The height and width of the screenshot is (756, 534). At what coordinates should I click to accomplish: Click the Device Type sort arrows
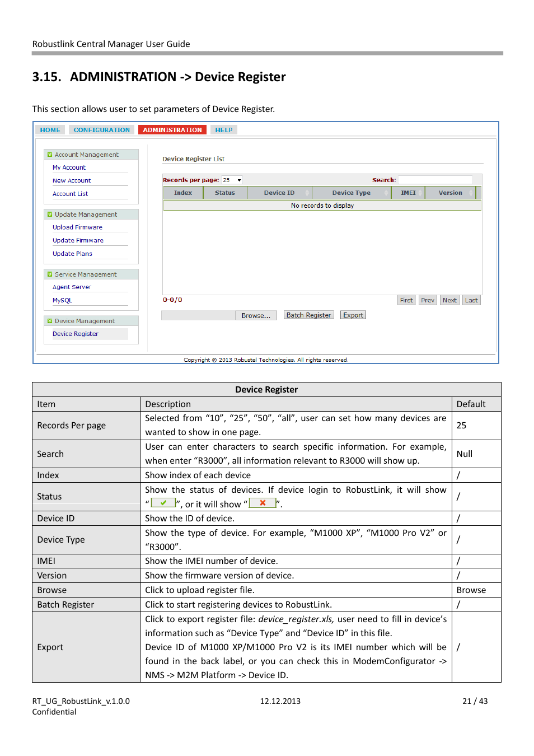tap(386, 193)
